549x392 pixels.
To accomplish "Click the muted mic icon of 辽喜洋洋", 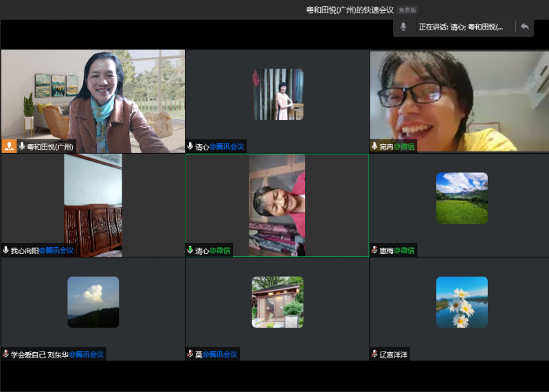I will (x=374, y=354).
